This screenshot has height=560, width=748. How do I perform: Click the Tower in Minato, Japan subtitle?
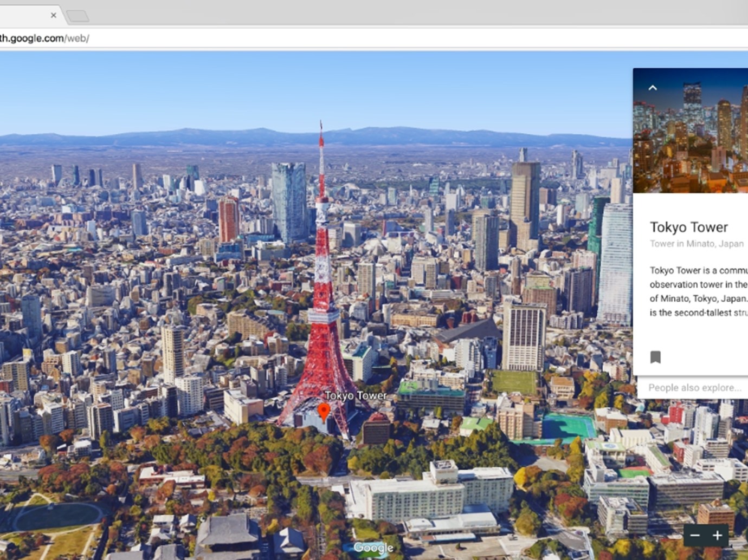click(x=697, y=244)
